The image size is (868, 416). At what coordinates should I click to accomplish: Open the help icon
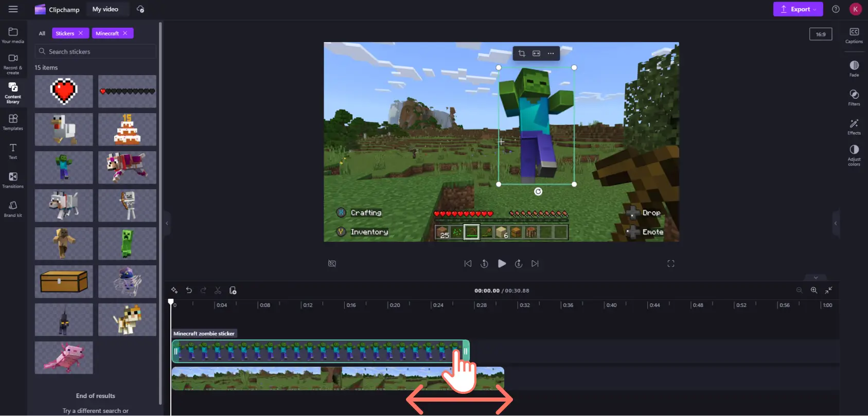pos(836,9)
